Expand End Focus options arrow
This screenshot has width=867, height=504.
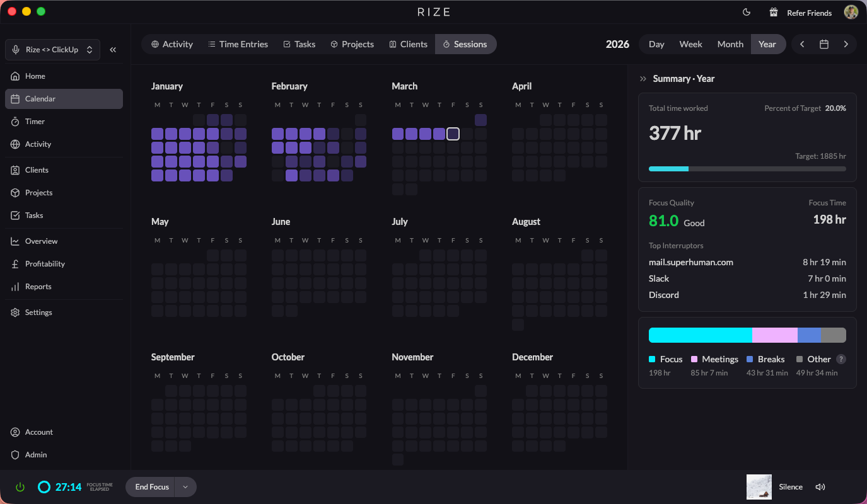coord(185,487)
